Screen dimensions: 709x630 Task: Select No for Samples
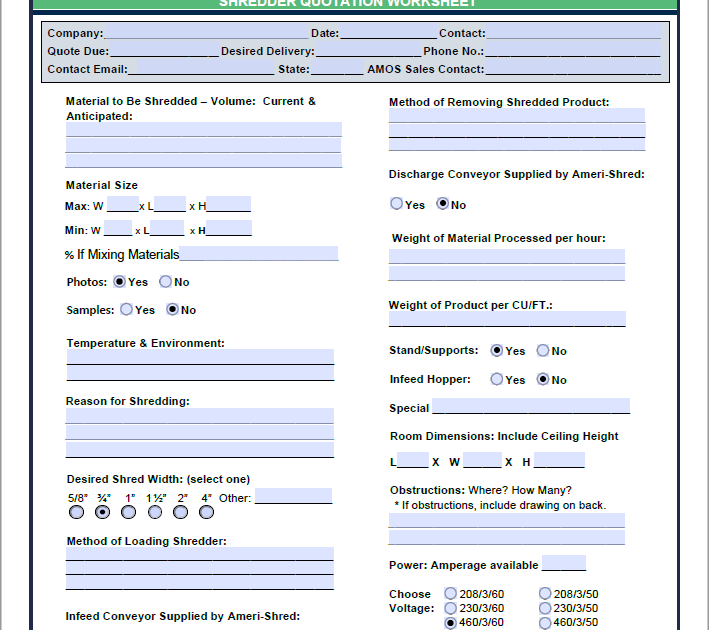pyautogui.click(x=172, y=309)
